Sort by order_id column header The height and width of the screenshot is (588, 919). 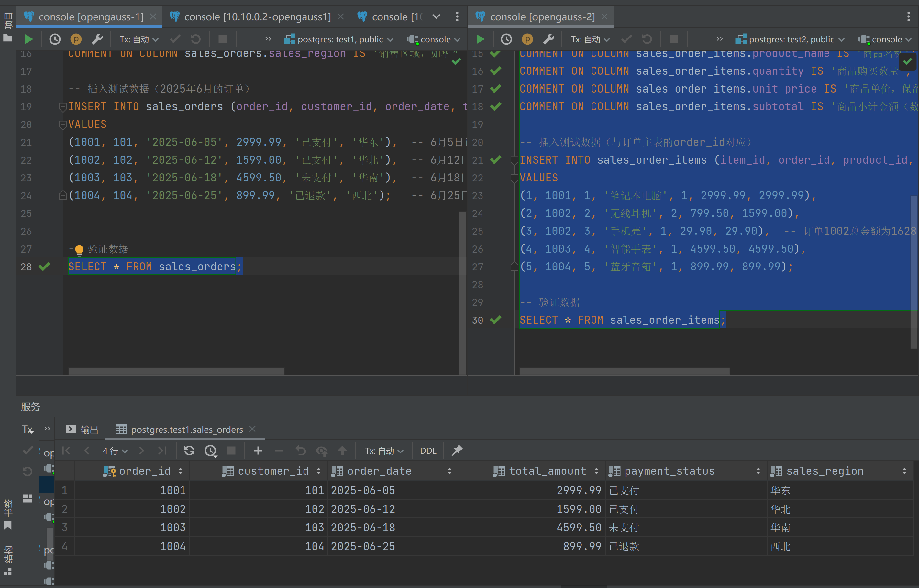132,471
